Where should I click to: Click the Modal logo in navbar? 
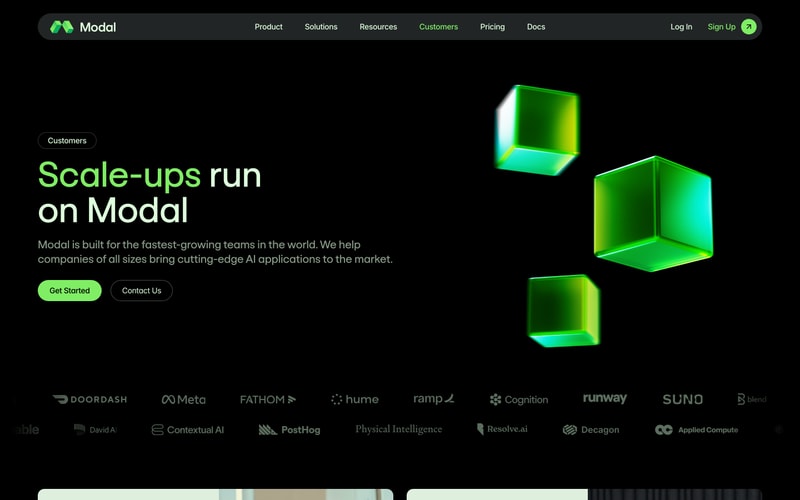[x=83, y=27]
